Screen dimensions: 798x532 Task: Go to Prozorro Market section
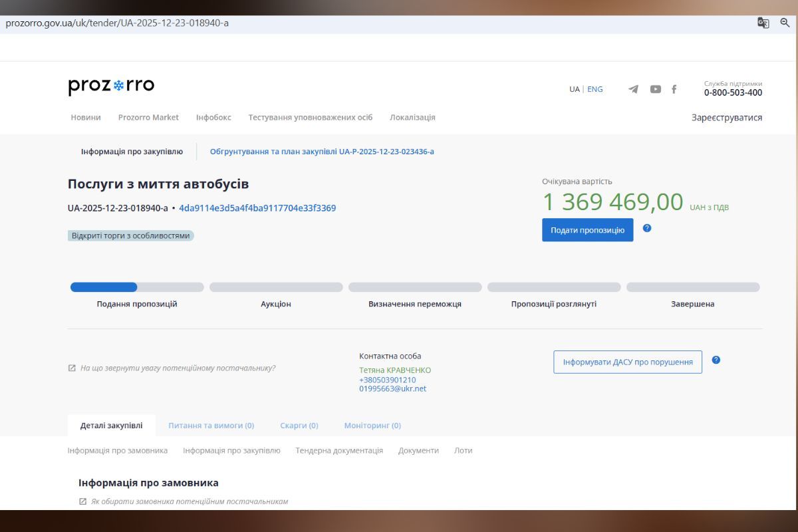(x=148, y=117)
